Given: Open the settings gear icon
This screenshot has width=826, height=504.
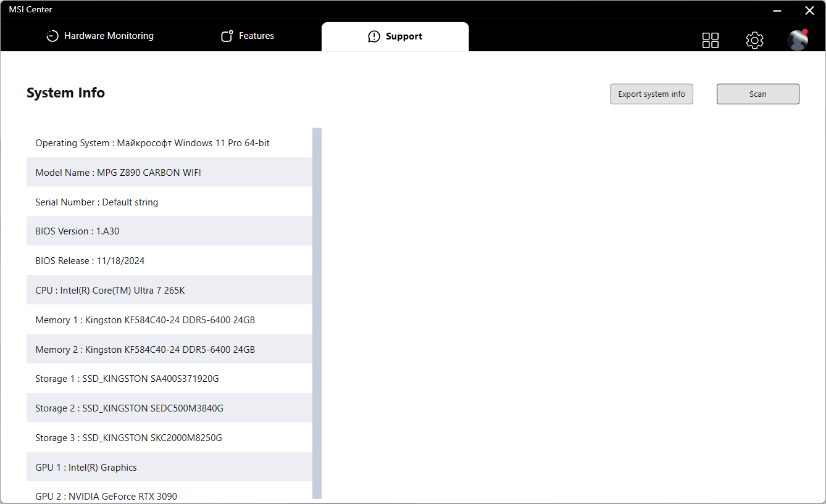Looking at the screenshot, I should tap(754, 40).
